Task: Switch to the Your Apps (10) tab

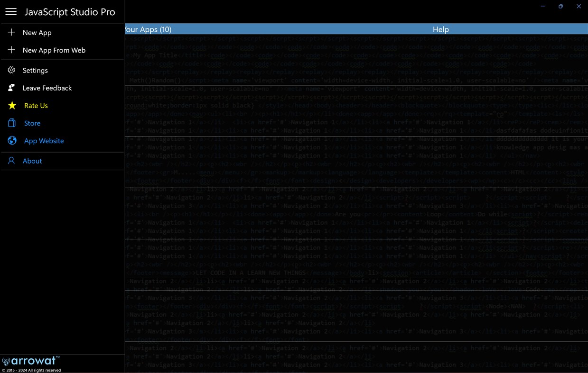Action: tap(148, 29)
